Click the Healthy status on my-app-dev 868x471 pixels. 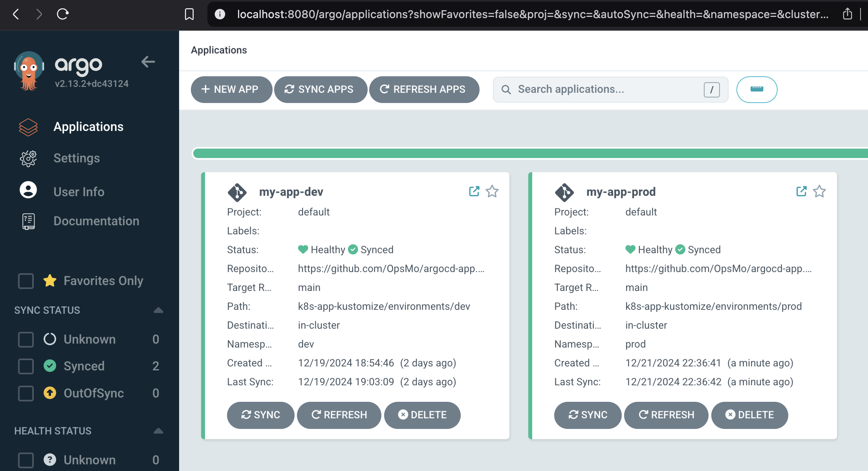coord(322,250)
